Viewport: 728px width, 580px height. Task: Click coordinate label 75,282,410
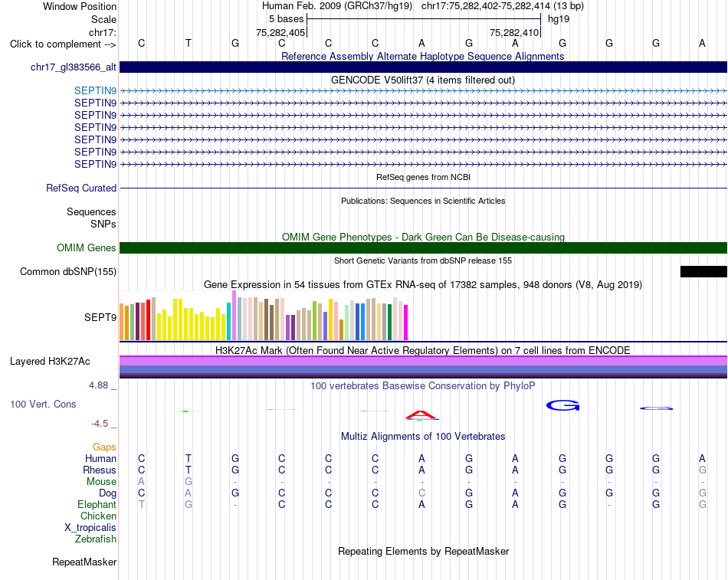(x=514, y=32)
